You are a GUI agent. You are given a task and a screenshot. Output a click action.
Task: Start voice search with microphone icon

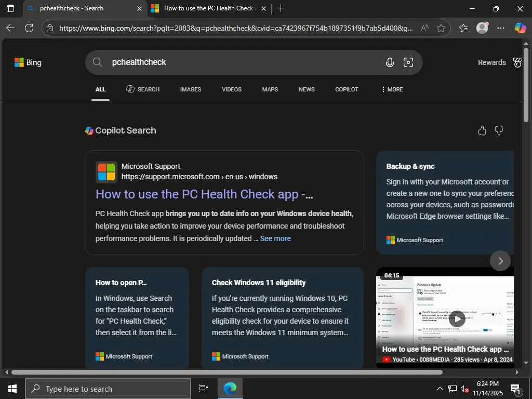pyautogui.click(x=390, y=62)
